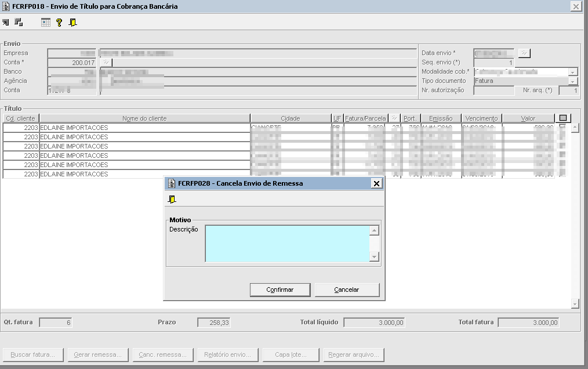Open lookup button next to Conta field

click(107, 62)
